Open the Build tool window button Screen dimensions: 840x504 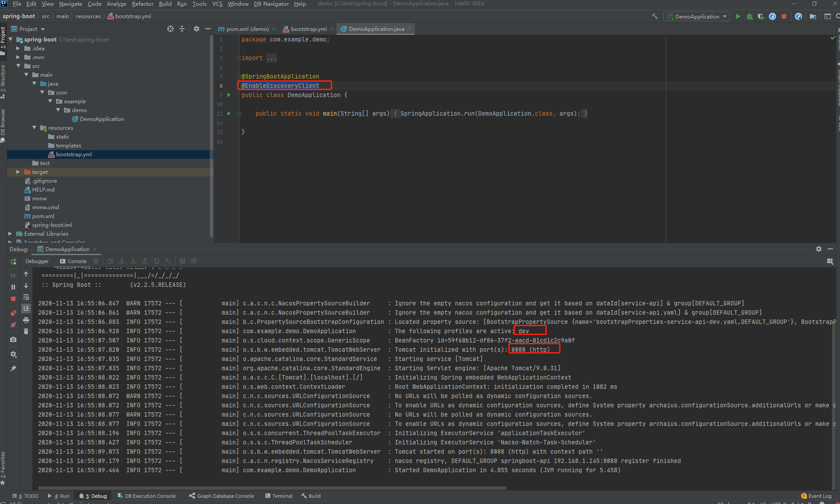[x=311, y=496]
